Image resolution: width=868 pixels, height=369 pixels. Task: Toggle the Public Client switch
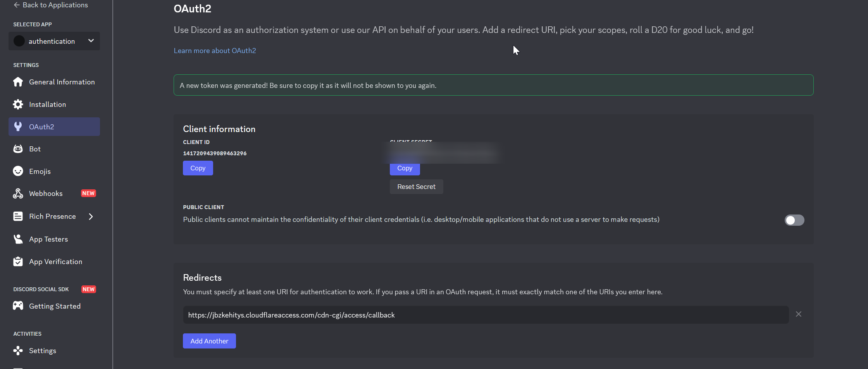click(x=794, y=220)
